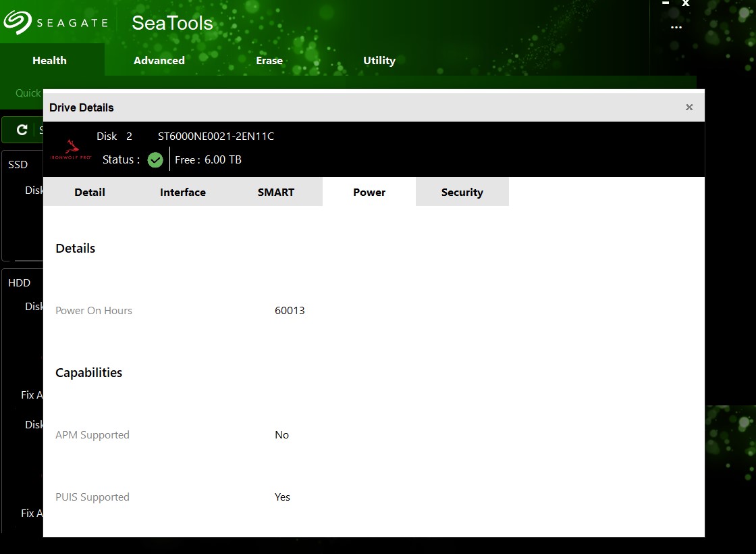The width and height of the screenshot is (756, 554).
Task: Open the Interface tab
Action: [x=183, y=192]
